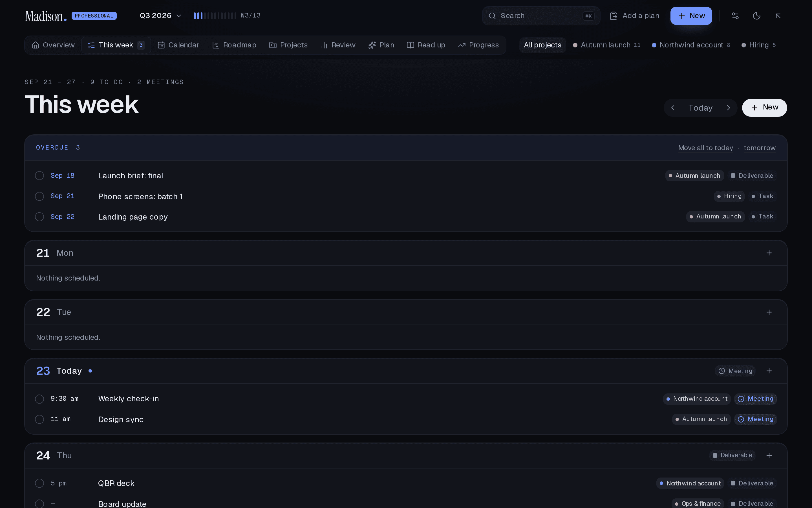Filter by Northwind account project
812x508 pixels.
click(691, 45)
